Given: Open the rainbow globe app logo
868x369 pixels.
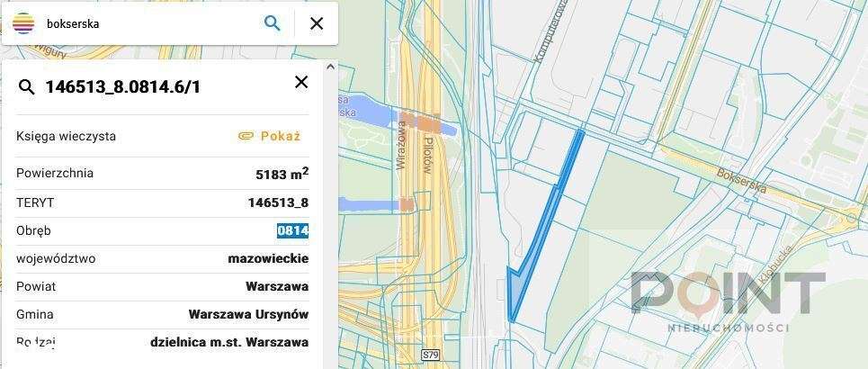Looking at the screenshot, I should (x=23, y=23).
